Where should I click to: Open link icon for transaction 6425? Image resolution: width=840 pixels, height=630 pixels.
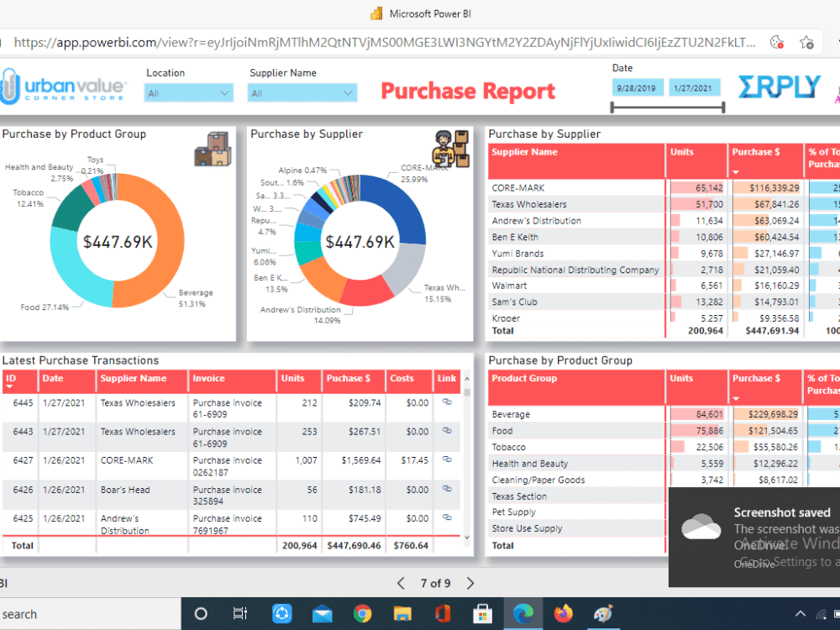click(x=447, y=517)
